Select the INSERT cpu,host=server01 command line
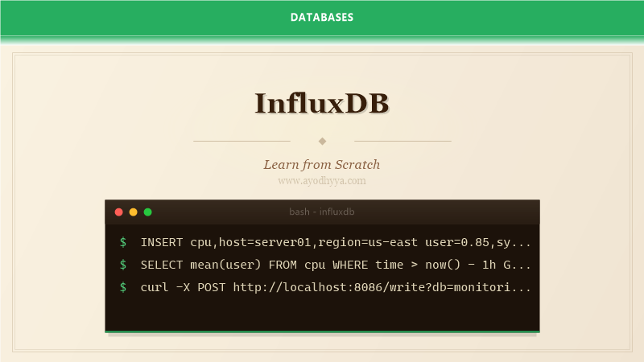The height and width of the screenshot is (362, 644). [336, 242]
